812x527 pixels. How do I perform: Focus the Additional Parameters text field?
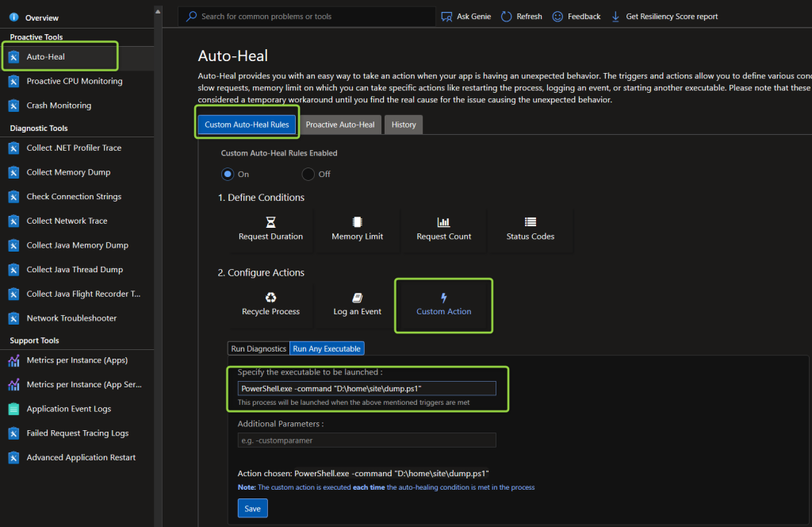366,440
